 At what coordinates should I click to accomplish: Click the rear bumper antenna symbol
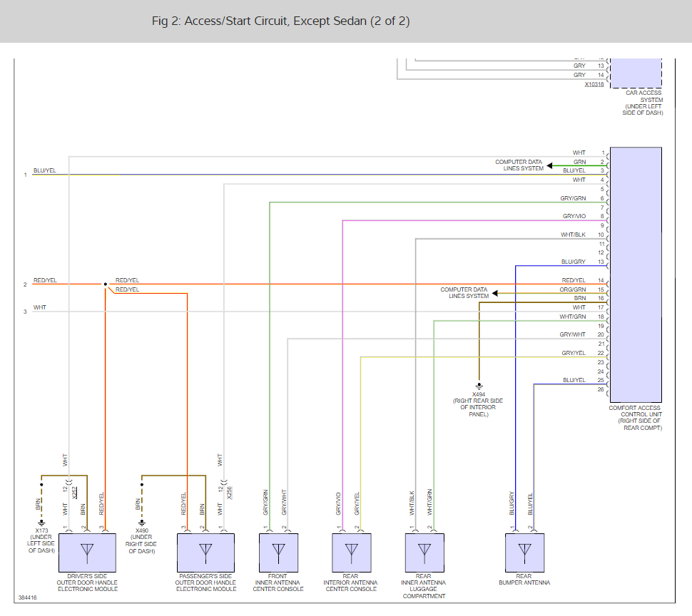point(525,553)
